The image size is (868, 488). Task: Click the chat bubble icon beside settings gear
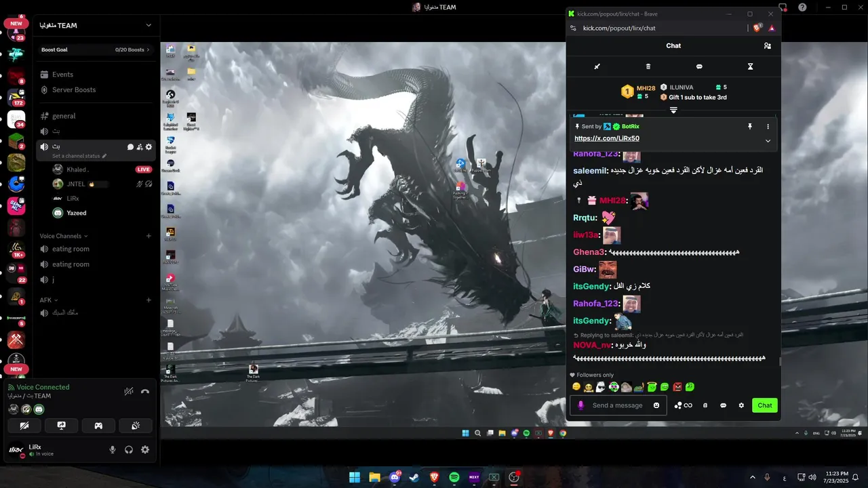click(723, 405)
